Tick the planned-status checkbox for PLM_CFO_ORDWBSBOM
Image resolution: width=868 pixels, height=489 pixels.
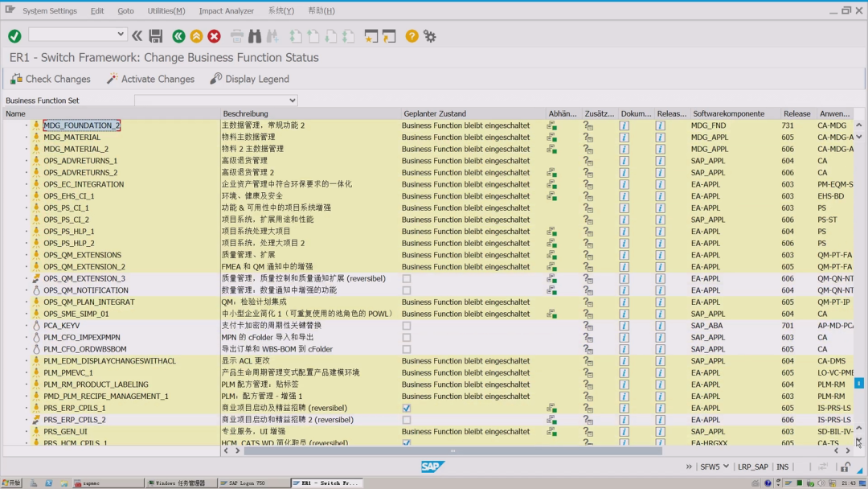click(x=407, y=349)
